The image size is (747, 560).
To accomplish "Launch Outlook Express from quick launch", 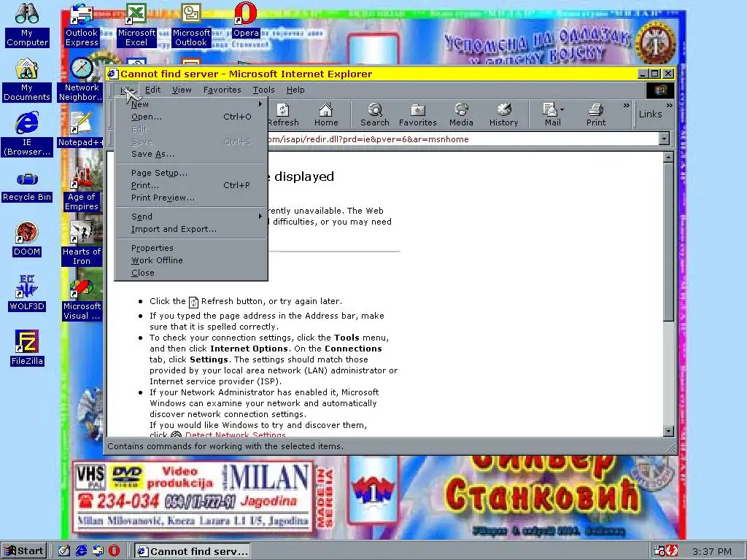I will pos(98,551).
